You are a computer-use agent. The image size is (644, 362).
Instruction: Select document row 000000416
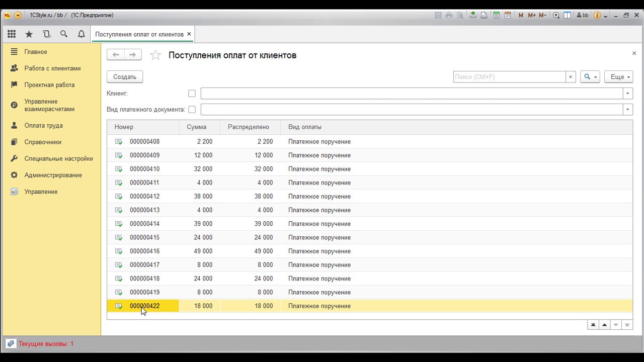(x=370, y=251)
